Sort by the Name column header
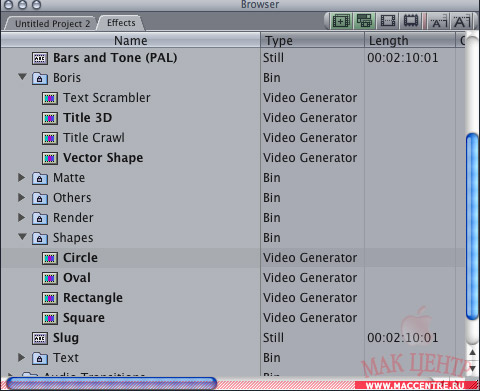 pyautogui.click(x=131, y=40)
